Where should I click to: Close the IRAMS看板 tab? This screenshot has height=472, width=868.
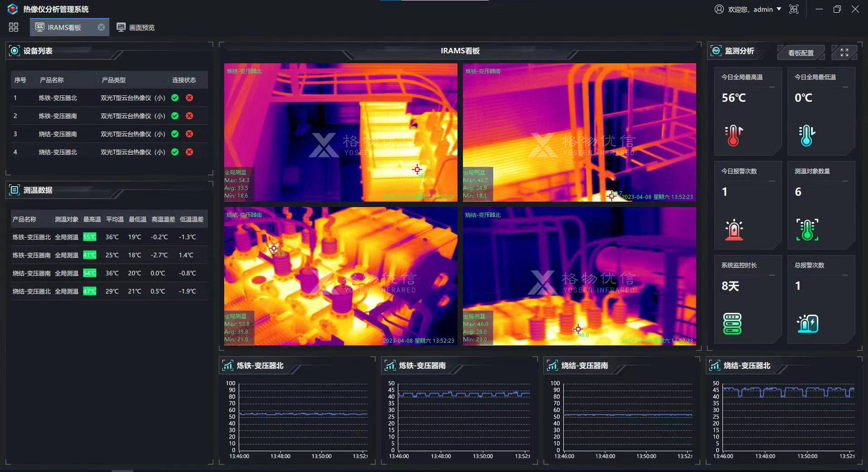[x=101, y=27]
